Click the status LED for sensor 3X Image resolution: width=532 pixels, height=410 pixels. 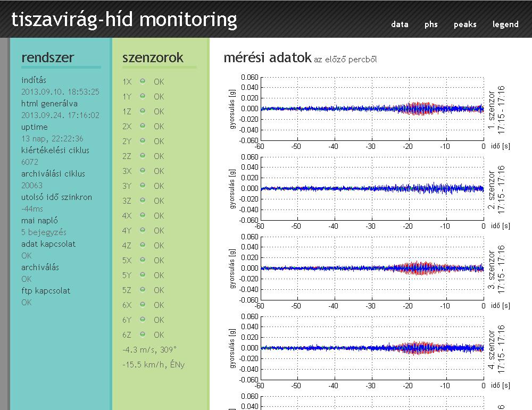pos(143,171)
